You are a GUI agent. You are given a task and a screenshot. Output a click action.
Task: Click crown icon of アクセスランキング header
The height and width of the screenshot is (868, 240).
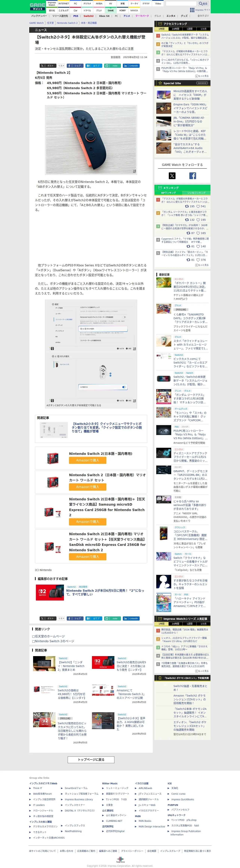[160, 24]
